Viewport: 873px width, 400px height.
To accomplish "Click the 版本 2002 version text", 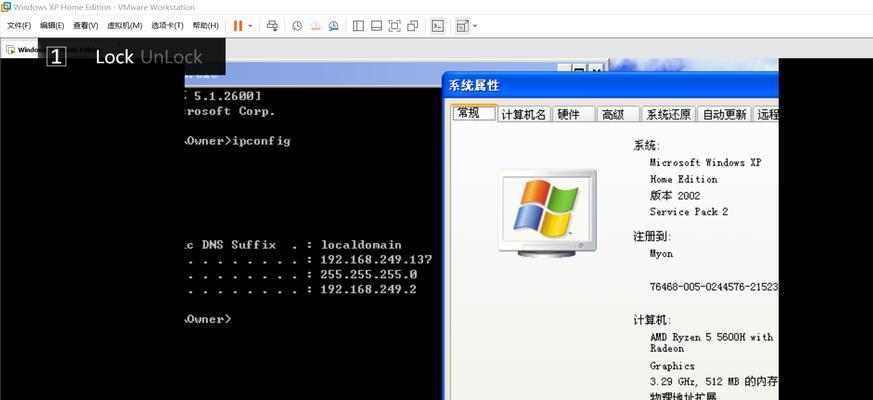I will tap(675, 196).
